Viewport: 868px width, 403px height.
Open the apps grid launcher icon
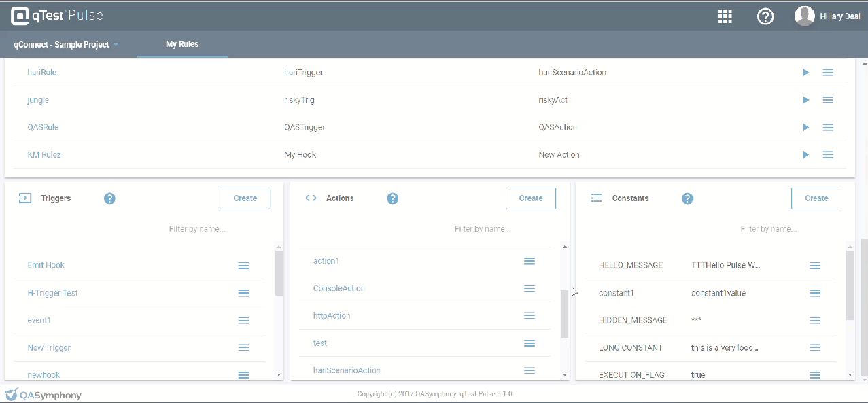tap(725, 17)
